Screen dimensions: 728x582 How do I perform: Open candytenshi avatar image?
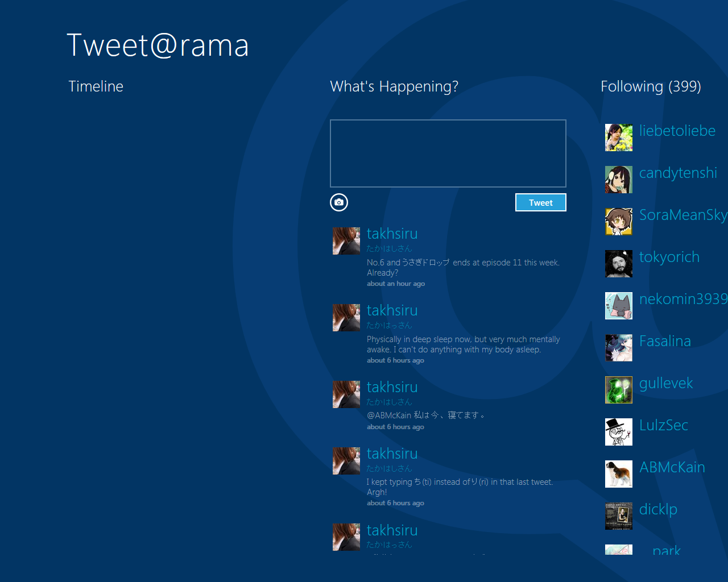coord(619,180)
